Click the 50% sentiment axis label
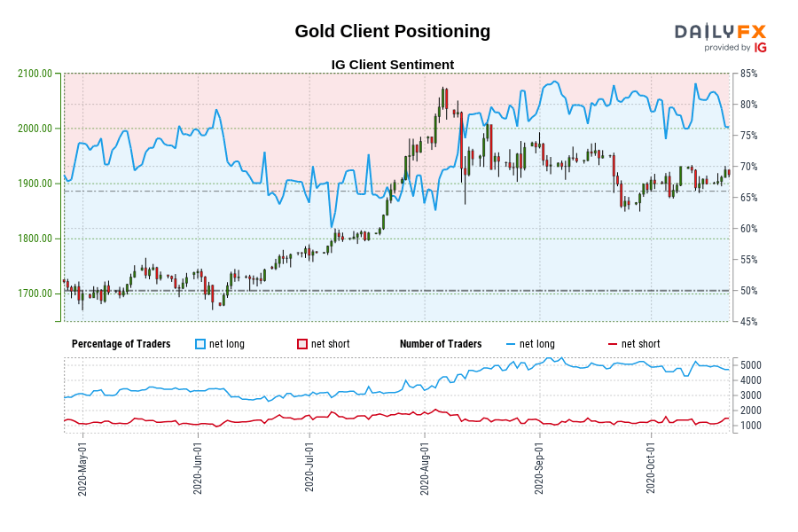This screenshot has width=798, height=532. 748,291
